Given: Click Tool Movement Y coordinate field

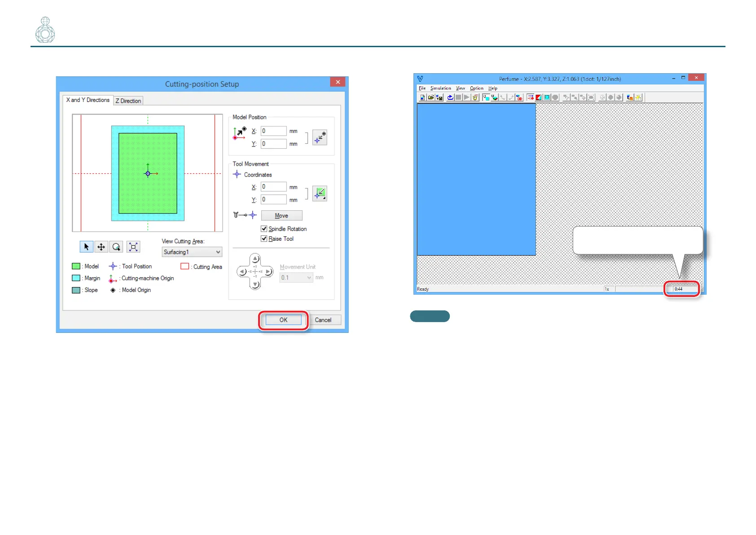Looking at the screenshot, I should click(x=273, y=199).
